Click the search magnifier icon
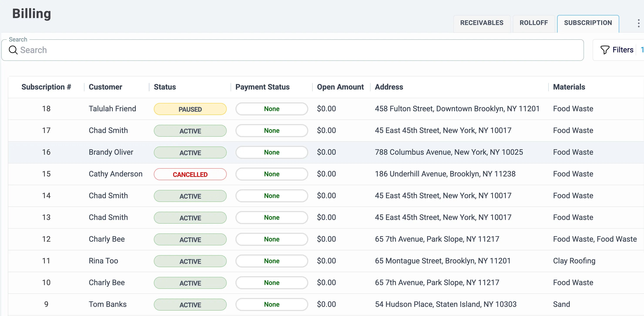This screenshot has width=644, height=316. (13, 50)
